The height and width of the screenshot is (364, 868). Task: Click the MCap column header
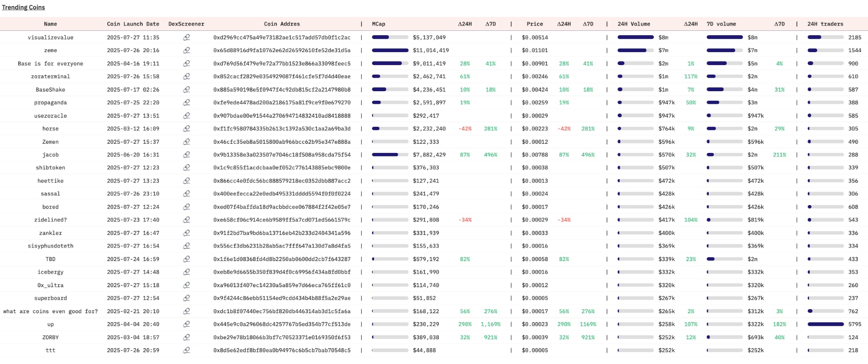378,24
